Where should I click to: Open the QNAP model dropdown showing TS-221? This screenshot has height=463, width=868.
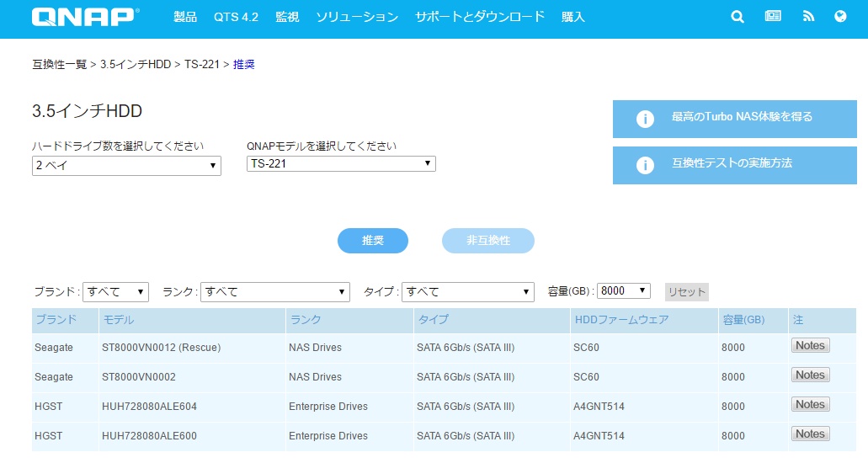[x=341, y=163]
